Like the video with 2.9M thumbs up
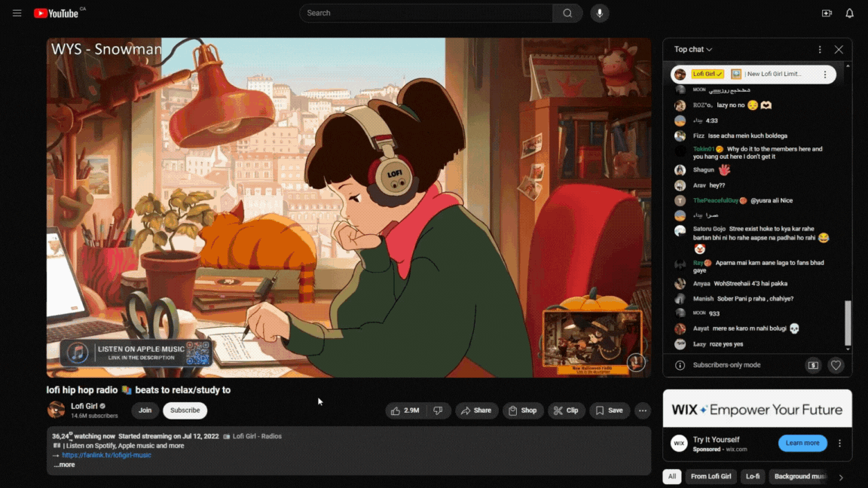 coord(405,410)
